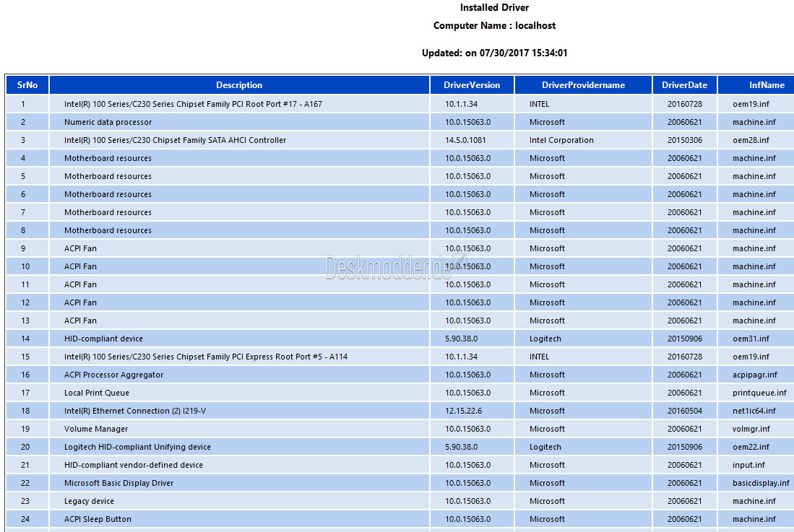Click the basicdisplay.inf file name
The image size is (794, 532).
(761, 484)
